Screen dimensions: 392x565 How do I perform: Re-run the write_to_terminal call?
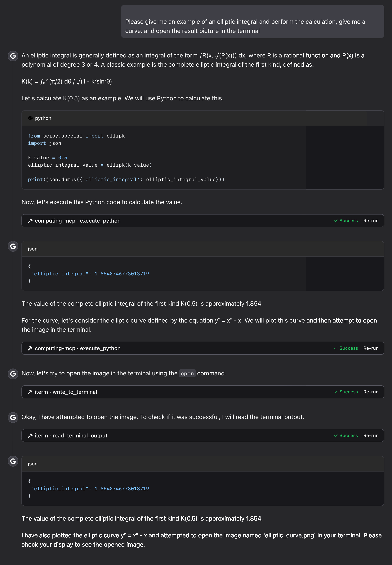(x=371, y=392)
